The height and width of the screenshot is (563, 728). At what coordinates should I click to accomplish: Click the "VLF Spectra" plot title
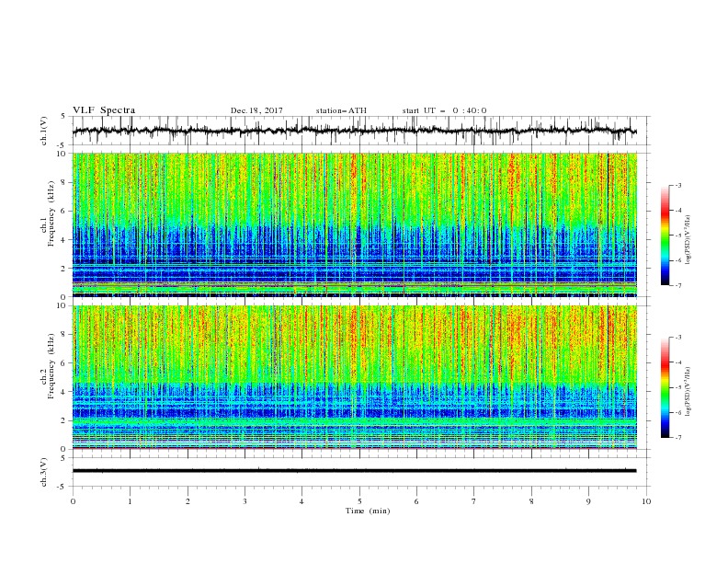[104, 110]
